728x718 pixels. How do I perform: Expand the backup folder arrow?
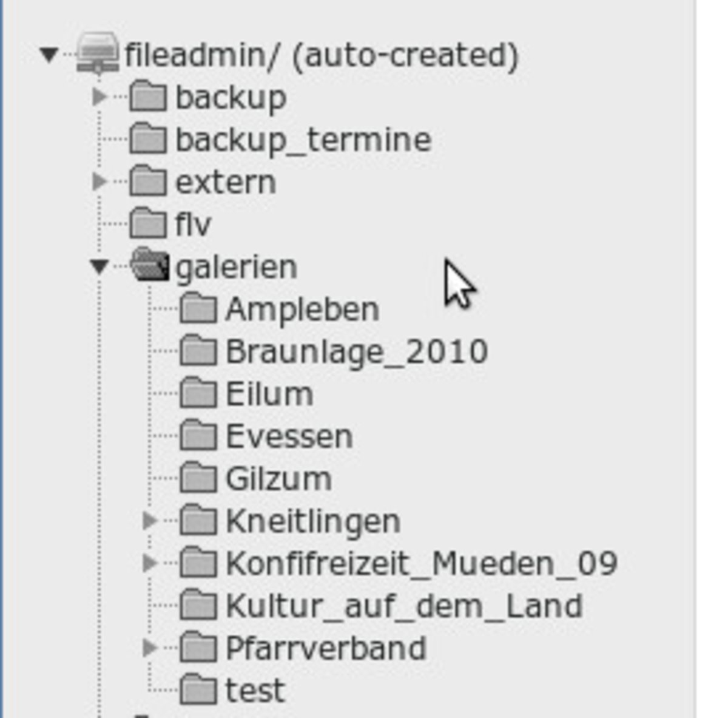[99, 97]
